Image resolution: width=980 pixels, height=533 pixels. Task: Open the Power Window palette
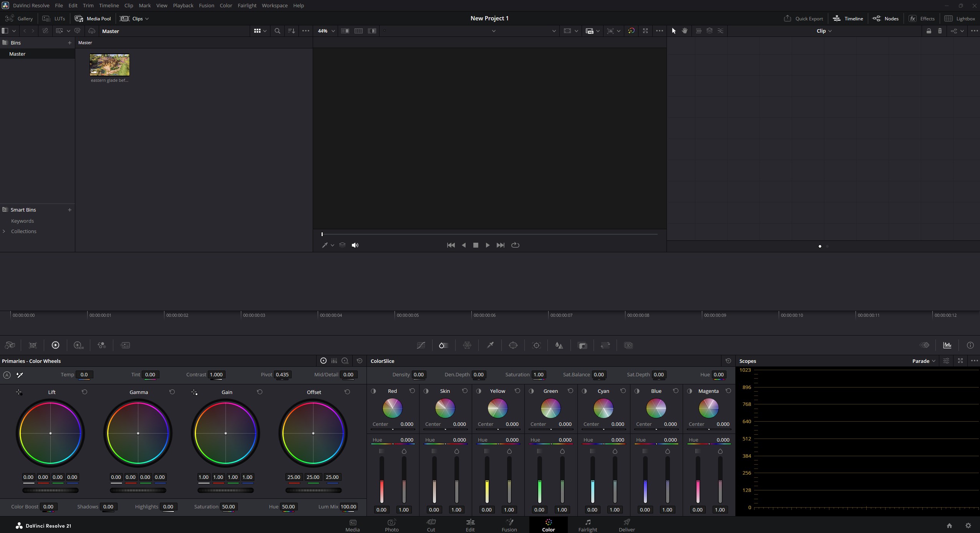pyautogui.click(x=513, y=345)
